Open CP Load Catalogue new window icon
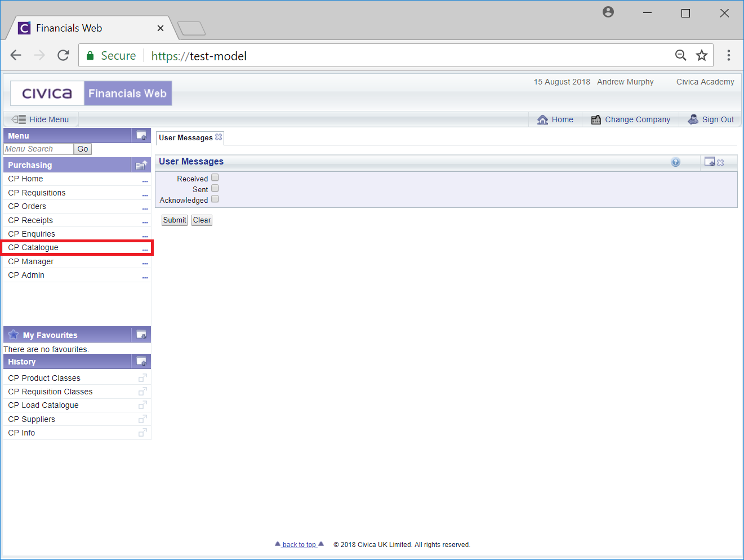This screenshot has width=744, height=560. pyautogui.click(x=142, y=405)
